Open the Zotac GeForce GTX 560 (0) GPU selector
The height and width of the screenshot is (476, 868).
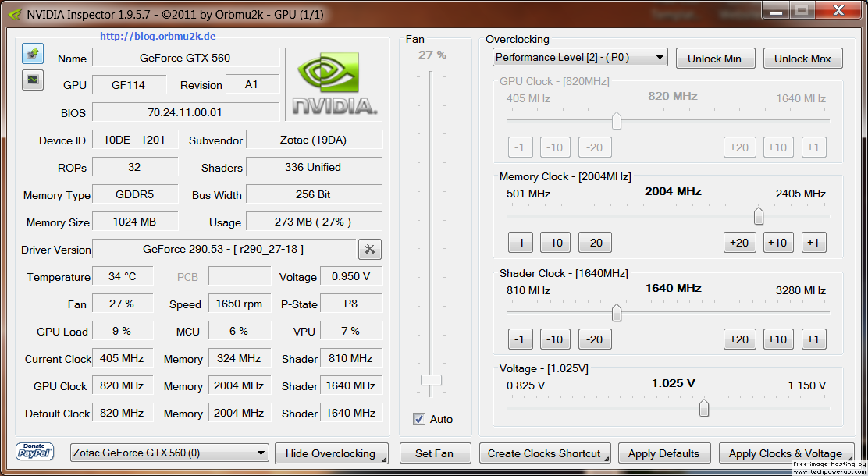click(169, 453)
